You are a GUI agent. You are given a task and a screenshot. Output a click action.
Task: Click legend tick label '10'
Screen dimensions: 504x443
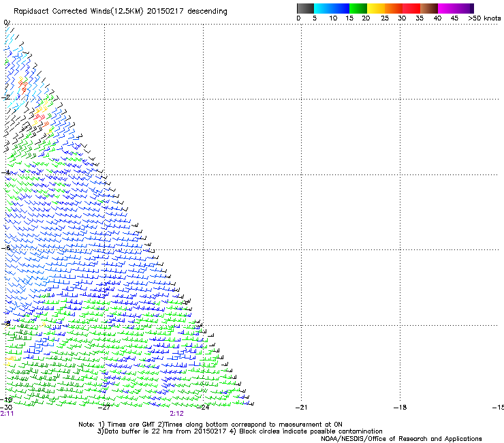333,18
